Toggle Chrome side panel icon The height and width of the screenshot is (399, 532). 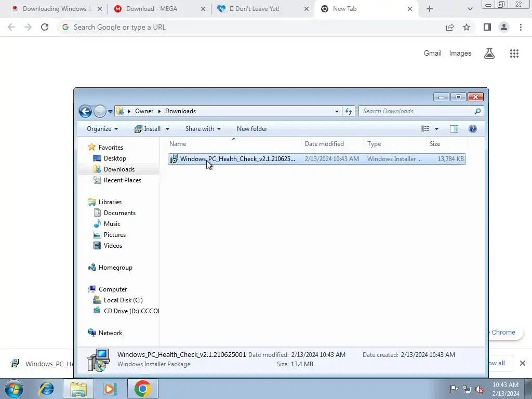coord(487,27)
